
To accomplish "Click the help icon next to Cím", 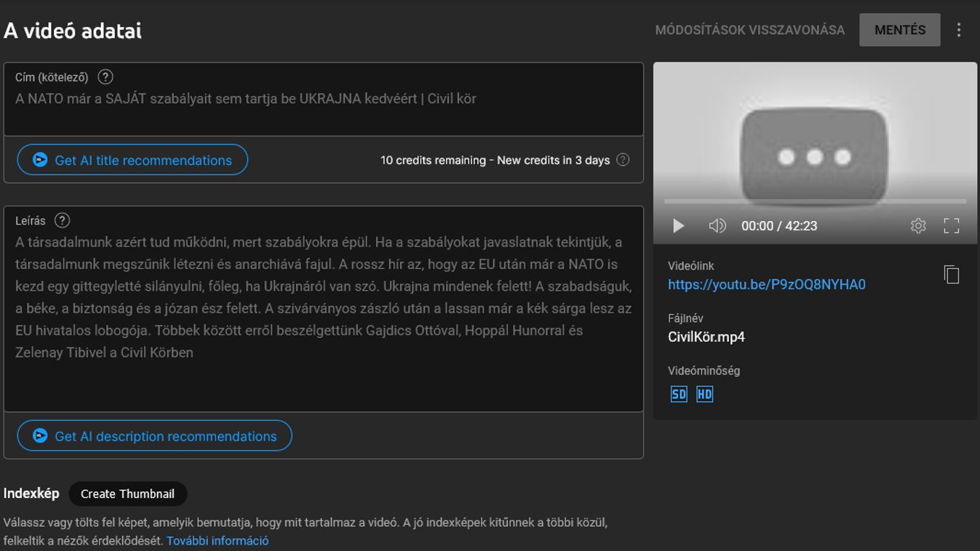I will point(105,77).
